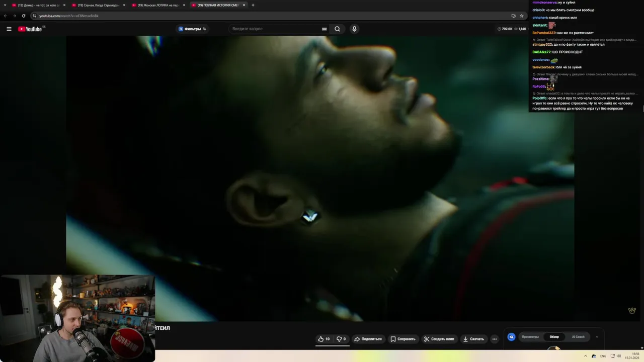Click chat username televizorback
Screen dimensions: 644x362
544,67
